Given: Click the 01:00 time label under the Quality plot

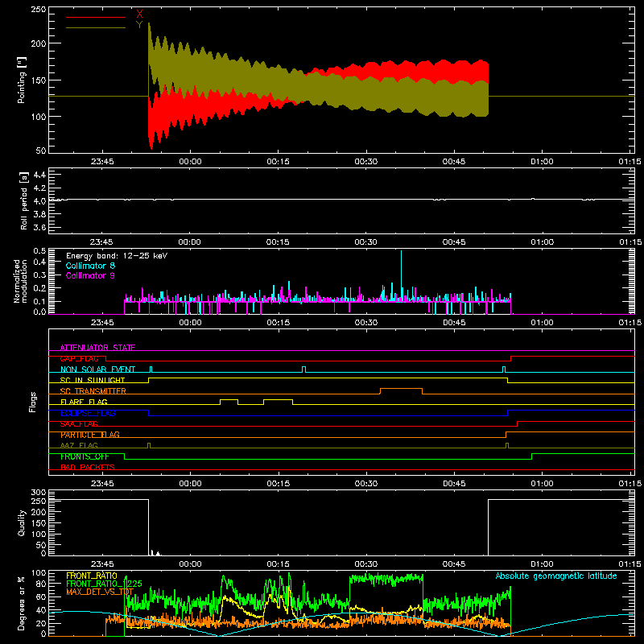Looking at the screenshot, I should point(542,564).
